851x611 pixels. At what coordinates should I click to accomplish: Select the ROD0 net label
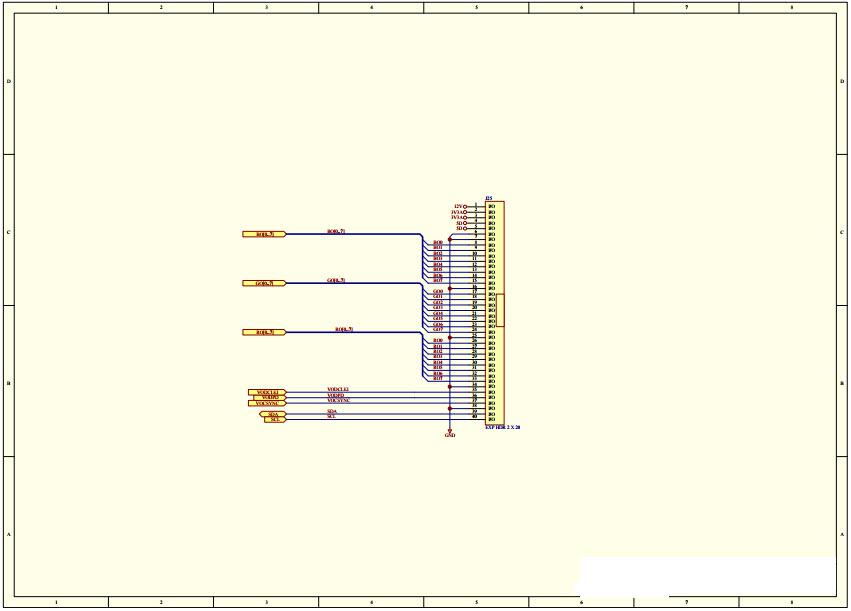[437, 242]
